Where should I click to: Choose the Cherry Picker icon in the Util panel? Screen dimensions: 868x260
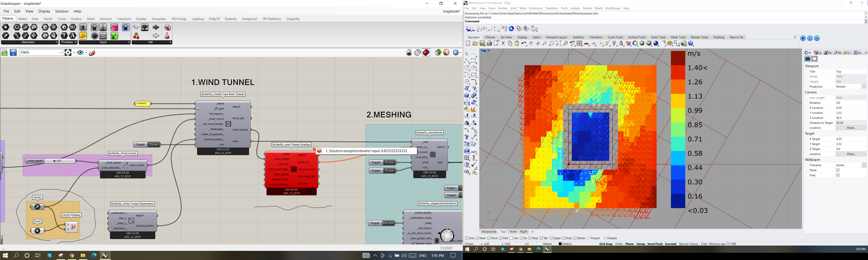pyautogui.click(x=136, y=36)
